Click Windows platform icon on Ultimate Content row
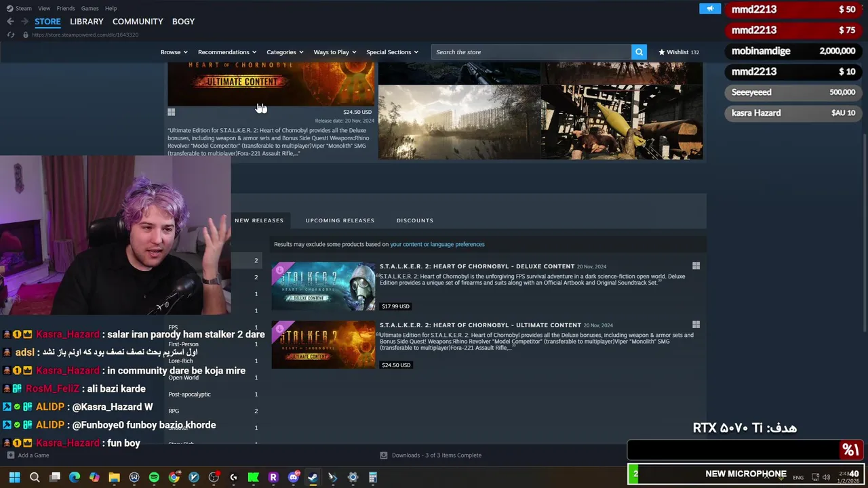This screenshot has width=868, height=488. pos(696,325)
